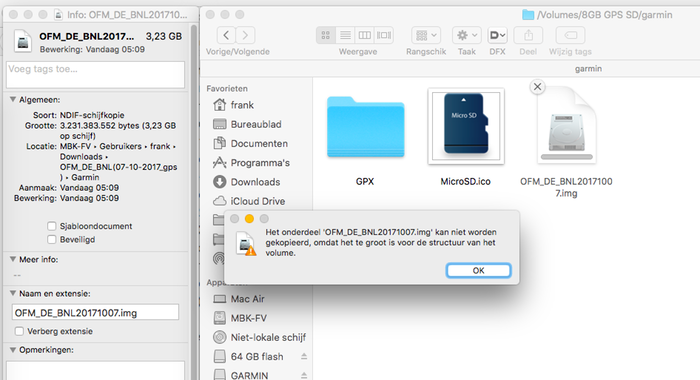Open the Taak gear action menu
The width and height of the screenshot is (700, 380).
click(x=467, y=35)
